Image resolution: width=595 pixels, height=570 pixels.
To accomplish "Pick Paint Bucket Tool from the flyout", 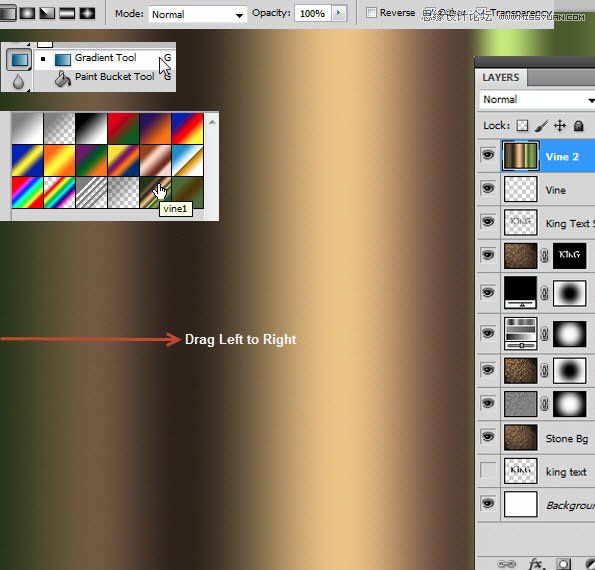I will pyautogui.click(x=105, y=78).
